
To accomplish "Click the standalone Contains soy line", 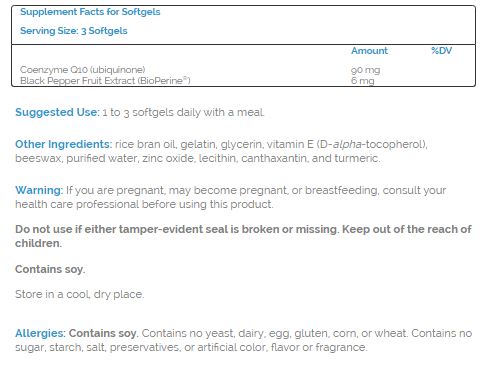I will point(50,269).
